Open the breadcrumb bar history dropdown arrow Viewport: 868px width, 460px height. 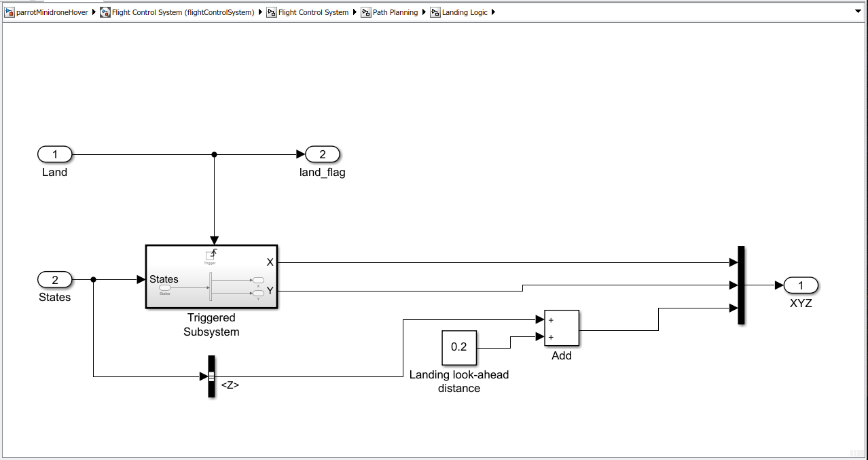click(858, 12)
